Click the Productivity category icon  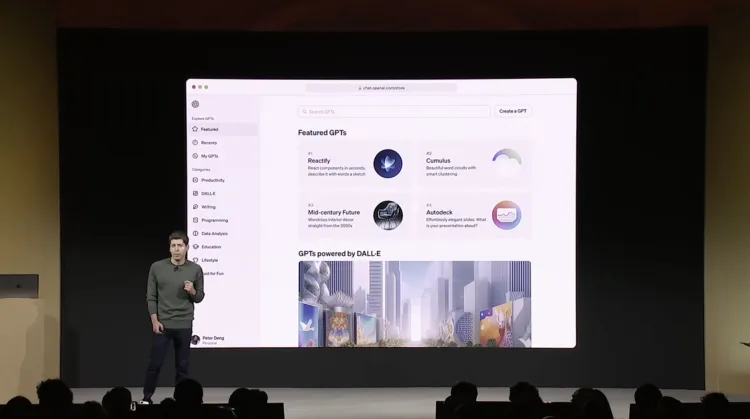pyautogui.click(x=195, y=180)
